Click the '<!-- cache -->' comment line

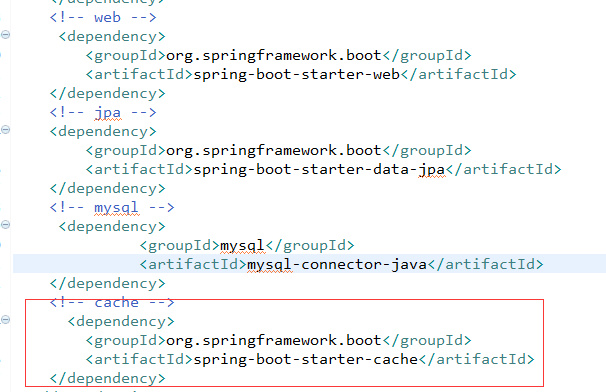pos(112,302)
